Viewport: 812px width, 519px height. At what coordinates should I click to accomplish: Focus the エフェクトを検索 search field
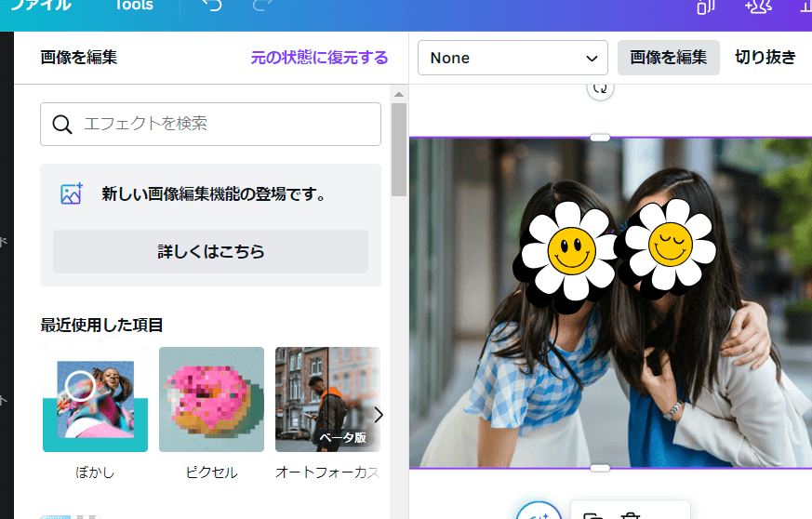click(x=210, y=125)
